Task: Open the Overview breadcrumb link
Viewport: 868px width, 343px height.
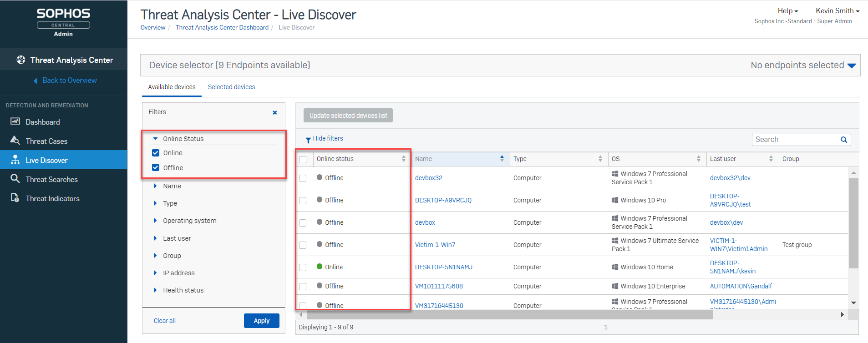Action: point(153,28)
